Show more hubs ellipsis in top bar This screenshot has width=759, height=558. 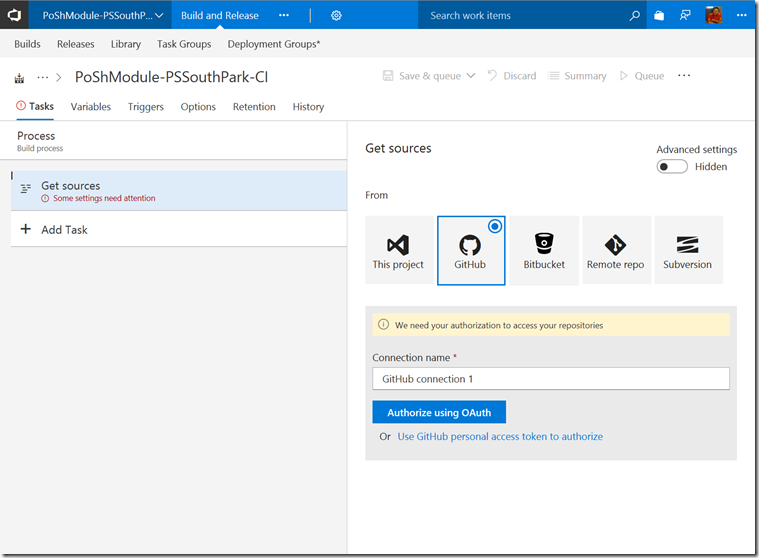point(284,15)
